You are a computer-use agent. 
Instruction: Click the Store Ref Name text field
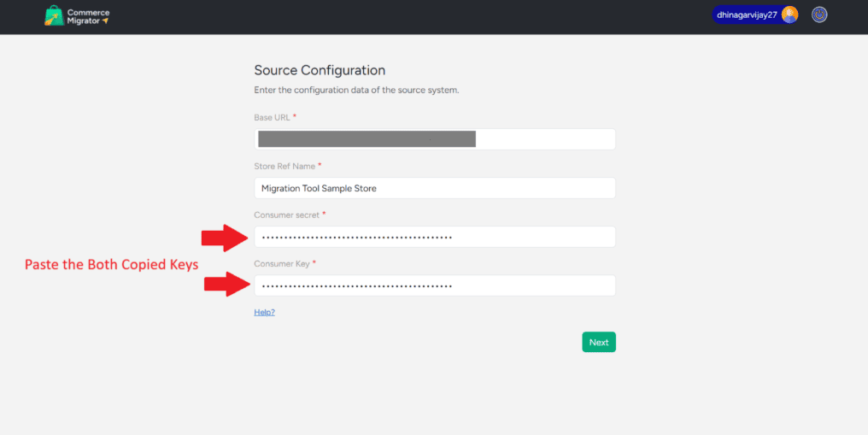coord(434,188)
